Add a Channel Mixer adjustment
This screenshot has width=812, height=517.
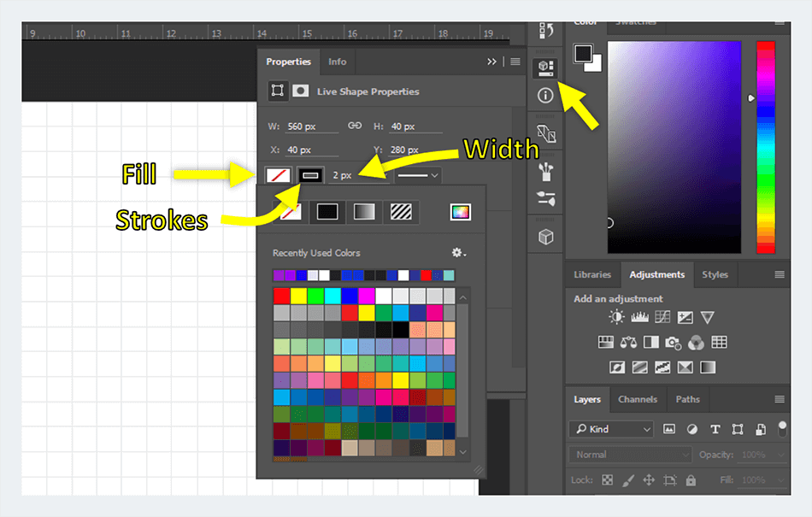click(696, 342)
